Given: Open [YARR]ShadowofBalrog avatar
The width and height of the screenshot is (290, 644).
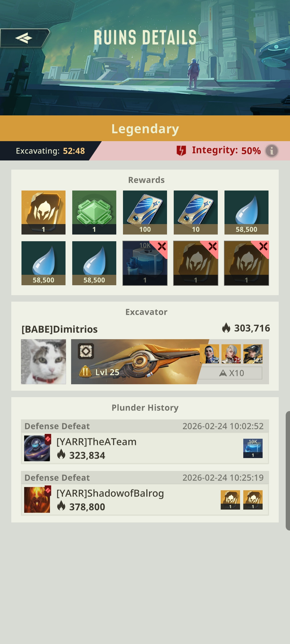Looking at the screenshot, I should point(37,500).
